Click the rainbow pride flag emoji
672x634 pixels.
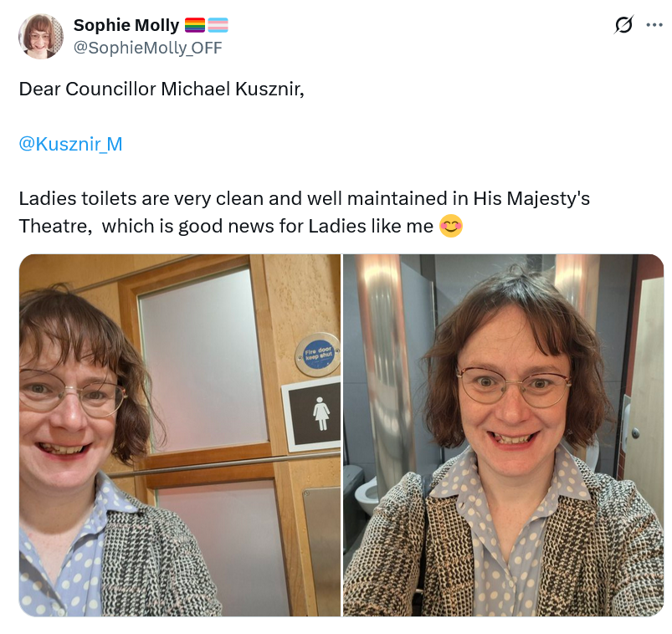tap(195, 25)
